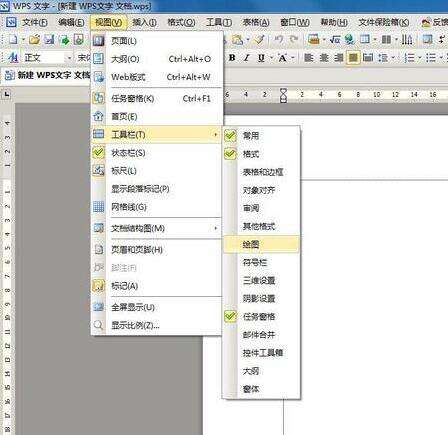Viewport: 448px width, 435px height.
Task: Align text right
Action: tap(339, 58)
